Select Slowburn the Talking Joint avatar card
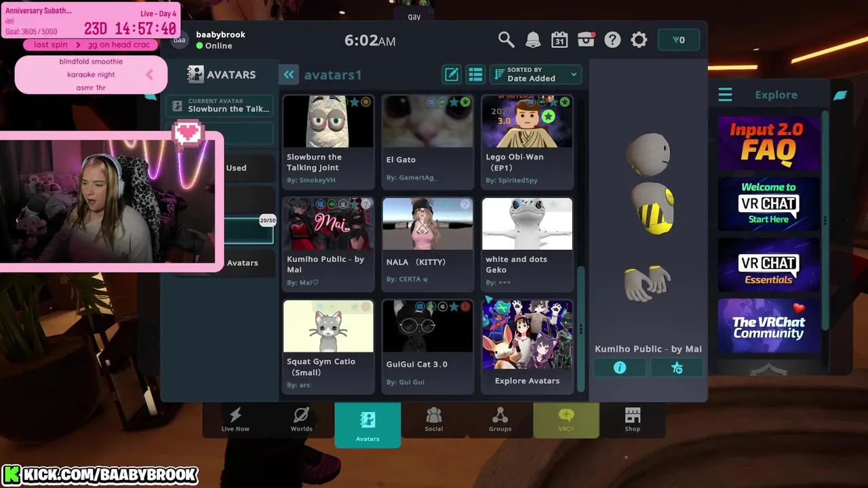The width and height of the screenshot is (868, 488). (328, 142)
